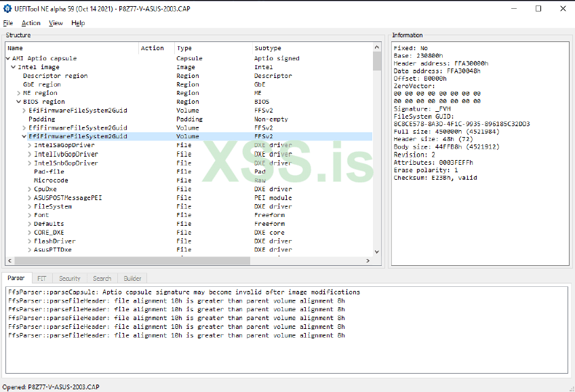Image resolution: width=575 pixels, height=392 pixels.
Task: Click the 'Header address: FFA30000h' line
Action: click(441, 64)
